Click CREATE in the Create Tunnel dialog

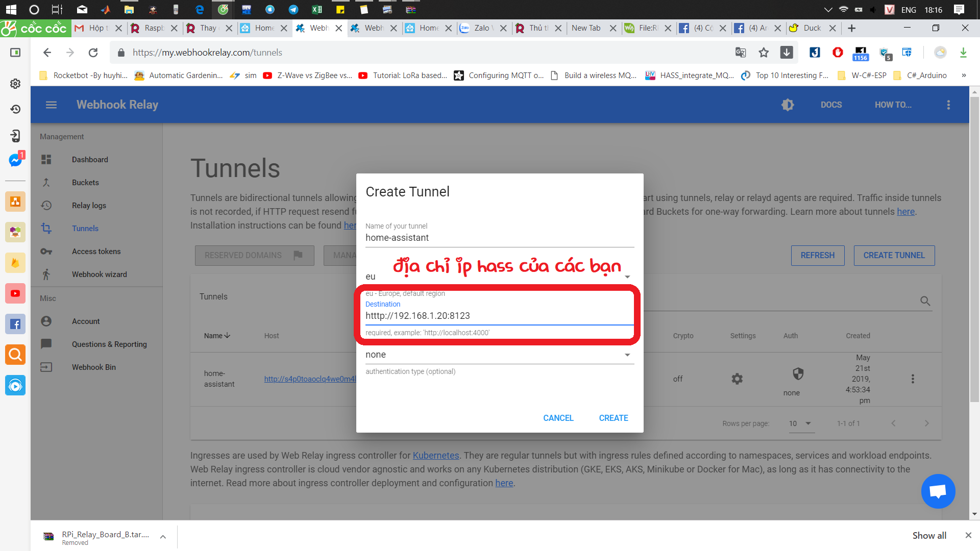coord(613,418)
